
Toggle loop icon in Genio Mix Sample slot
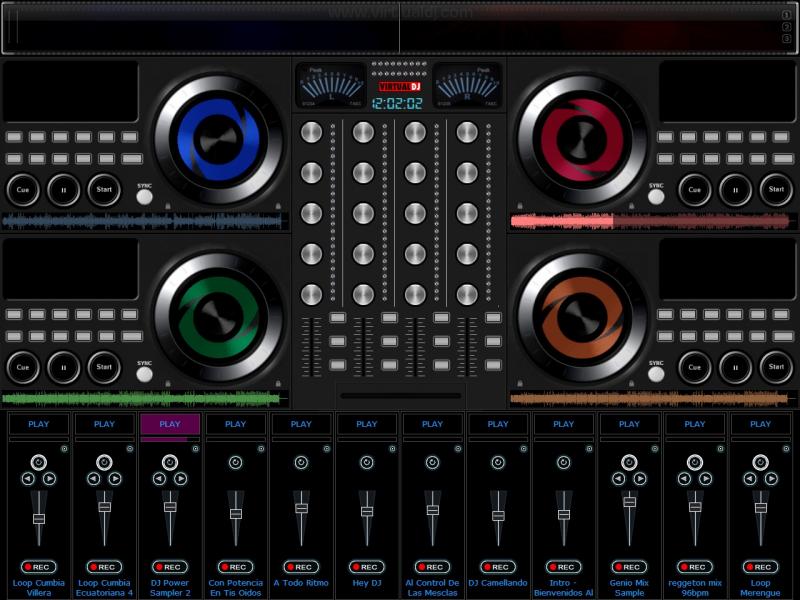tap(630, 462)
